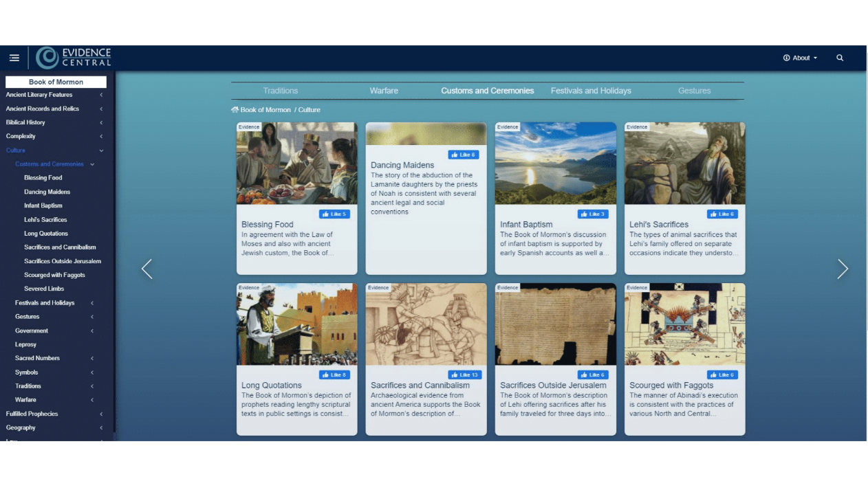
Task: Click the Evidence Central logo
Action: [74, 58]
